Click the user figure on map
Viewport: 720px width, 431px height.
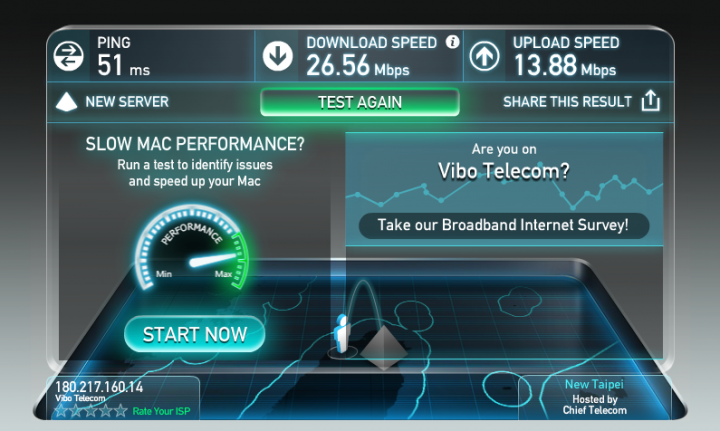342,334
